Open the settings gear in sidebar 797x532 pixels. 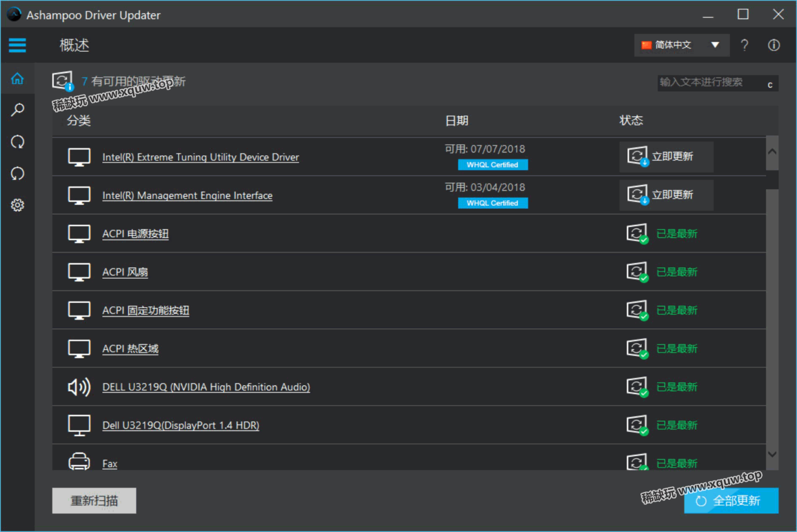coord(17,205)
